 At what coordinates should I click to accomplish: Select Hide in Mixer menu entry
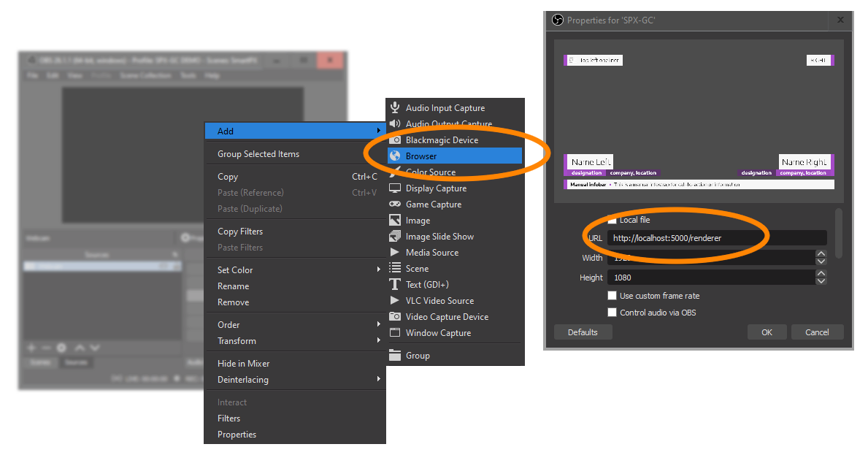point(294,363)
